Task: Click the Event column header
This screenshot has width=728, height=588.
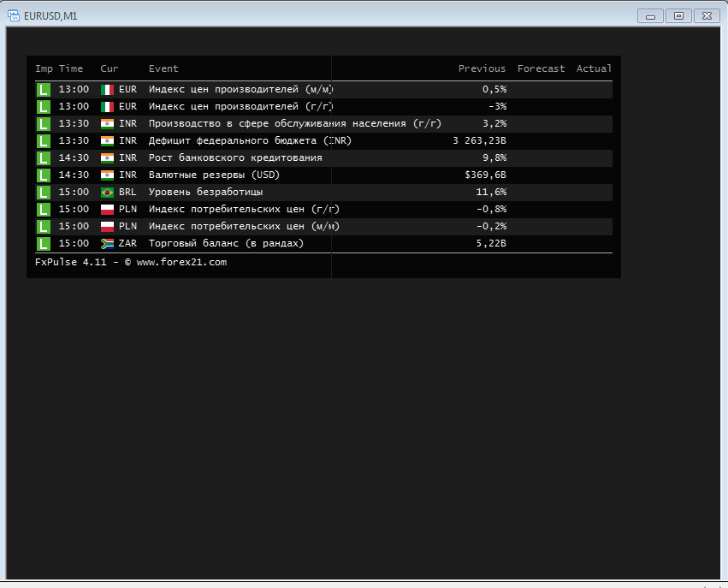Action: point(163,68)
